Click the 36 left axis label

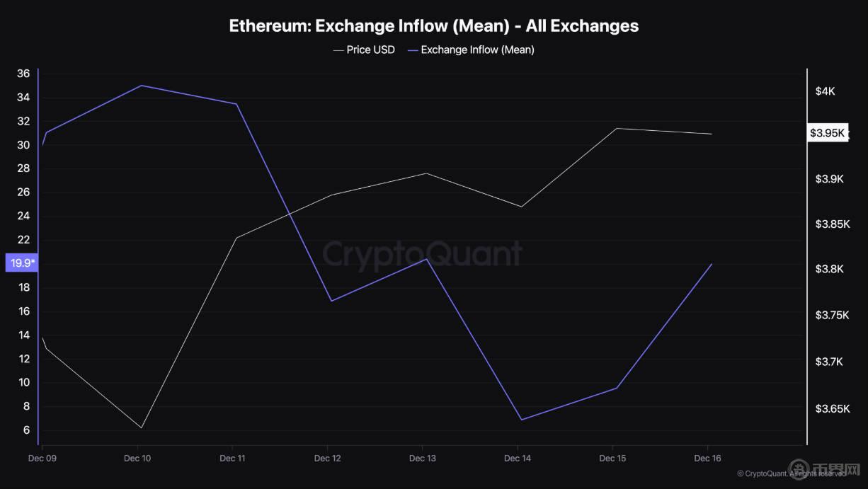[23, 74]
